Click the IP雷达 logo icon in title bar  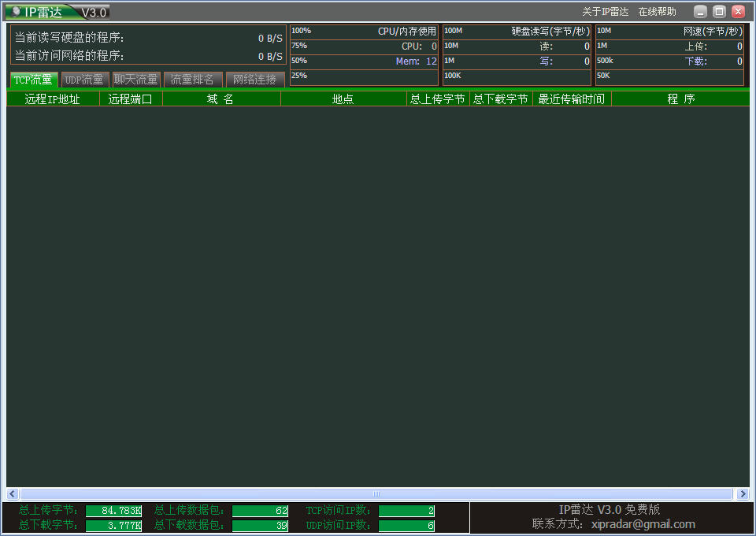pyautogui.click(x=16, y=12)
